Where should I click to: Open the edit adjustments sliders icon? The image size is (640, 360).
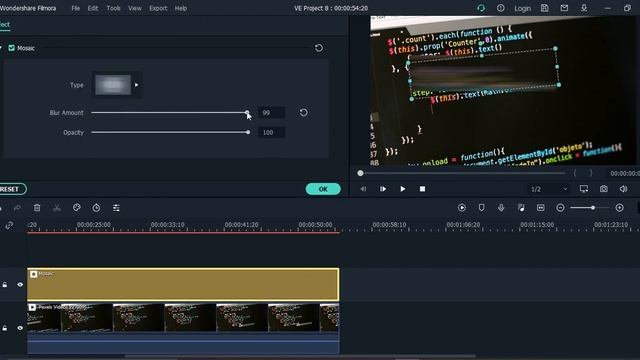tap(116, 208)
